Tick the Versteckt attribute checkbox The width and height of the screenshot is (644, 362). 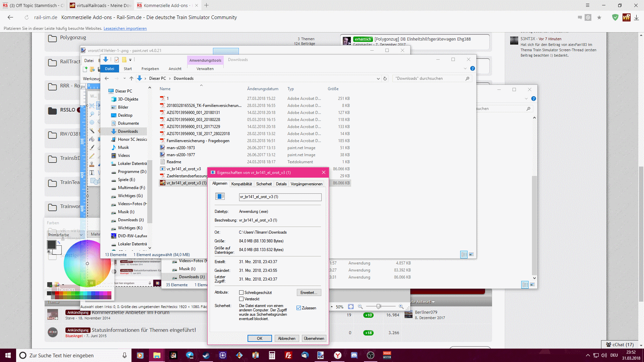(241, 299)
